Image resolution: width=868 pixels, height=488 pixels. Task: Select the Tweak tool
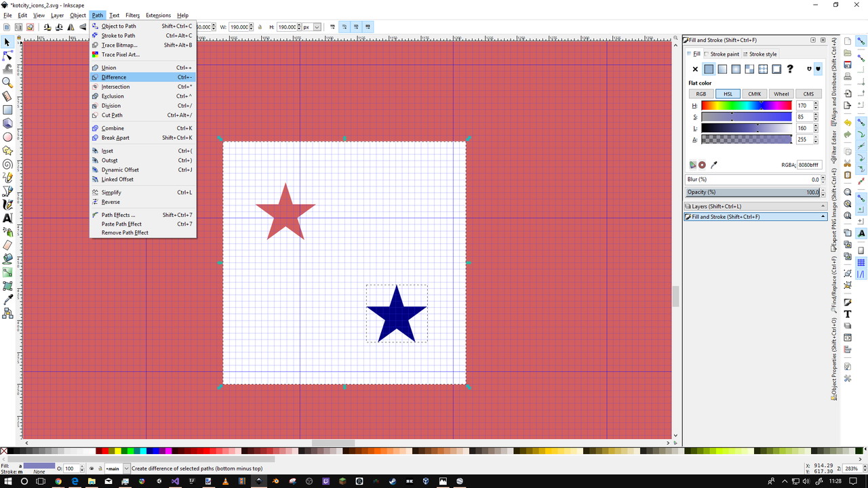(x=7, y=69)
